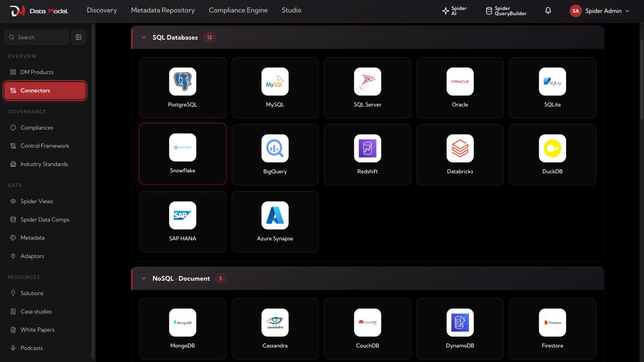
Task: Open the Oracle connector icon
Action: click(460, 81)
